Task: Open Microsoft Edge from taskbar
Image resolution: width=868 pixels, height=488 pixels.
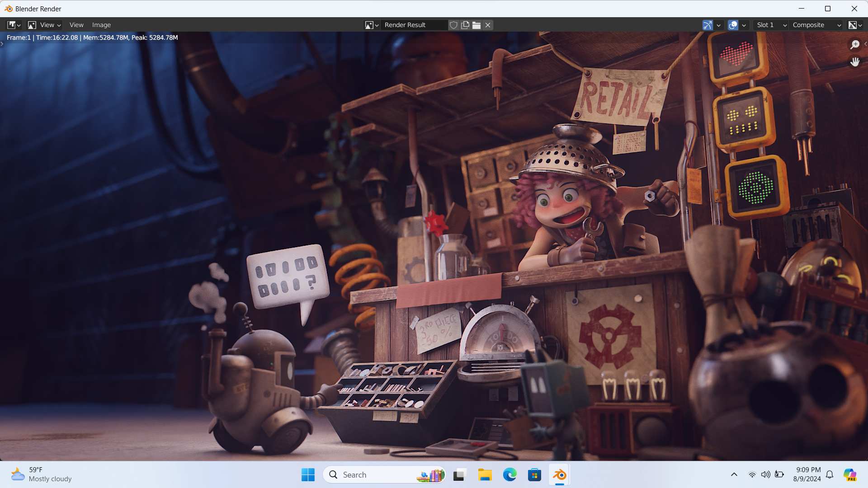Action: pos(509,475)
